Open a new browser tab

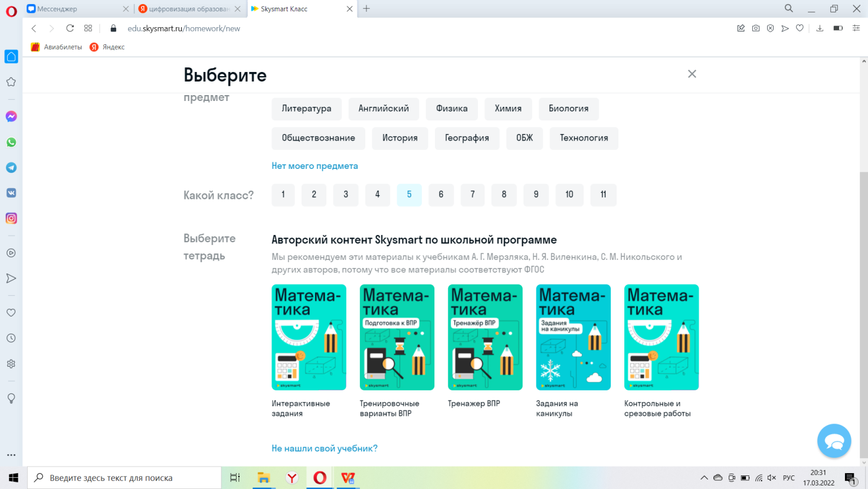point(366,8)
